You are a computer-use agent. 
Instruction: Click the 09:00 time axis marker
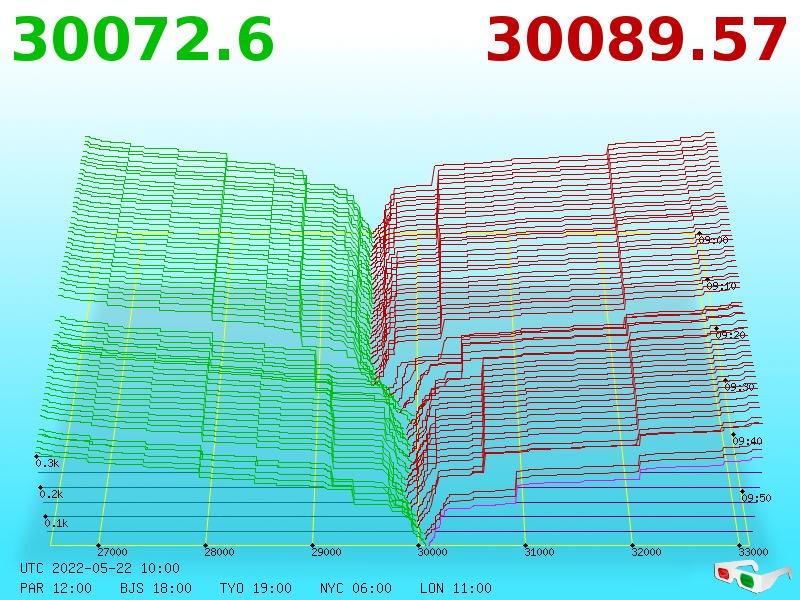(713, 240)
